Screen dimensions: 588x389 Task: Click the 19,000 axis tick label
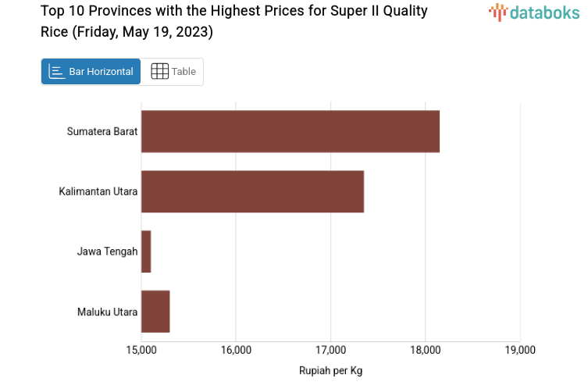coord(520,350)
